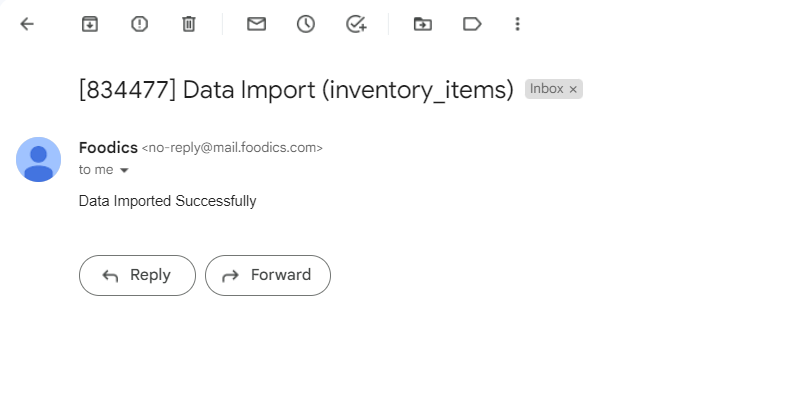
Task: Click the Inbox label chip
Action: pos(546,89)
